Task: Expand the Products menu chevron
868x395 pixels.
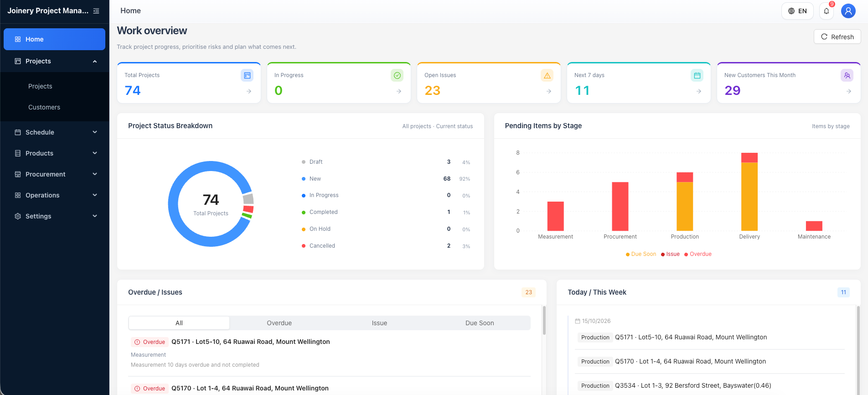Action: point(95,153)
